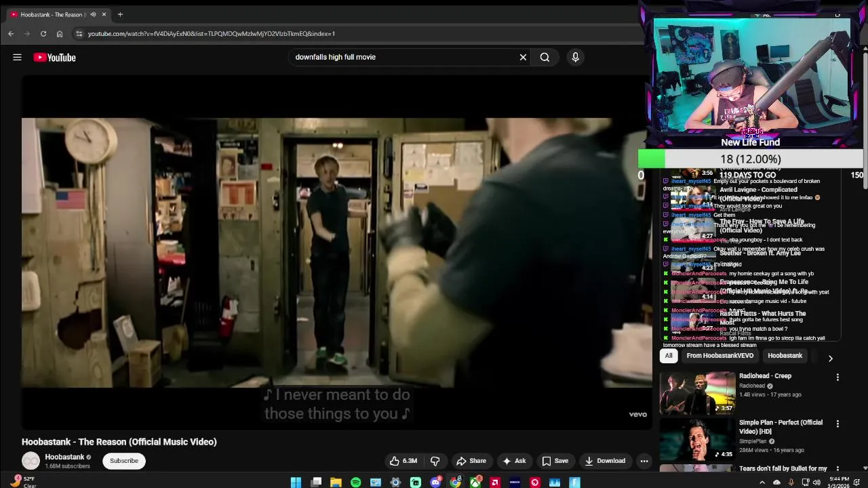Open AMD Software on the taskbar

click(495, 483)
